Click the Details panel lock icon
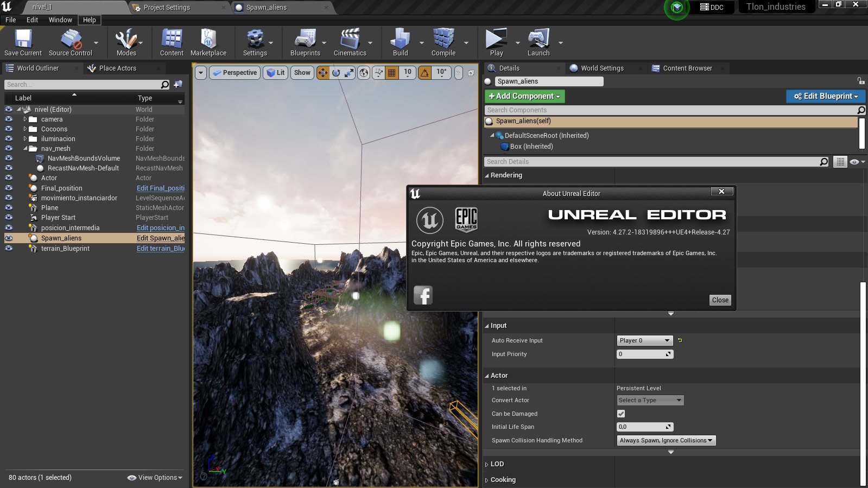868x488 pixels. point(861,81)
